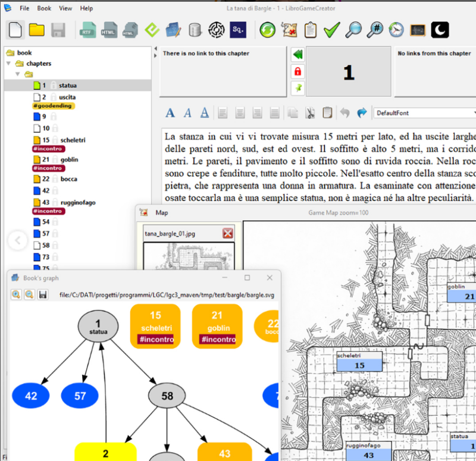Open the game map tool icon

[289, 30]
